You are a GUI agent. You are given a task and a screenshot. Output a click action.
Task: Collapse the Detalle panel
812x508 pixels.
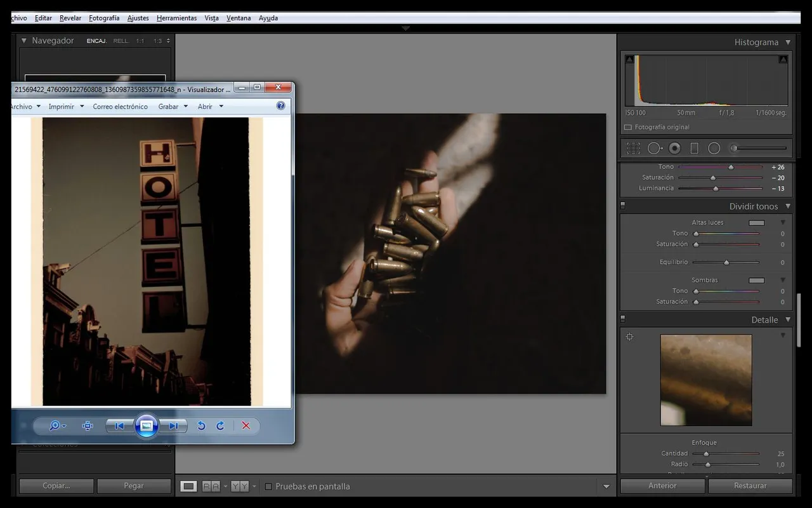(788, 319)
